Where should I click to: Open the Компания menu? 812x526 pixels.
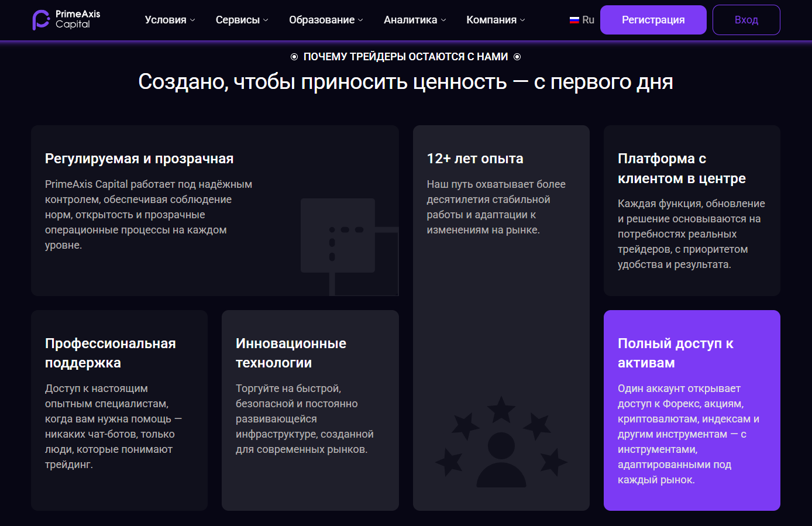point(496,20)
